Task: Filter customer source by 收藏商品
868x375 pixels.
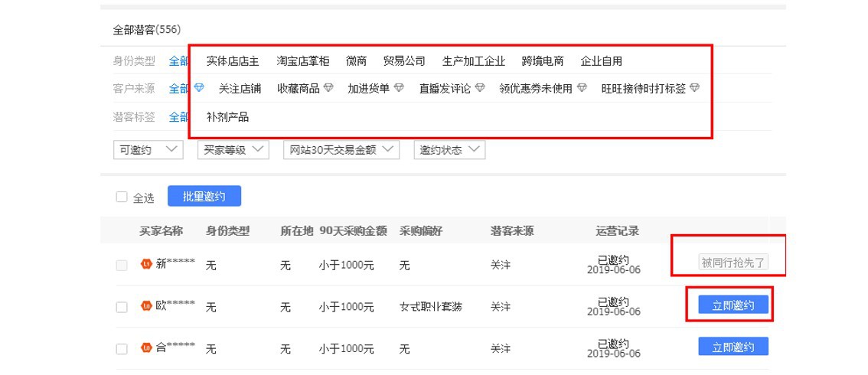Action: click(299, 89)
